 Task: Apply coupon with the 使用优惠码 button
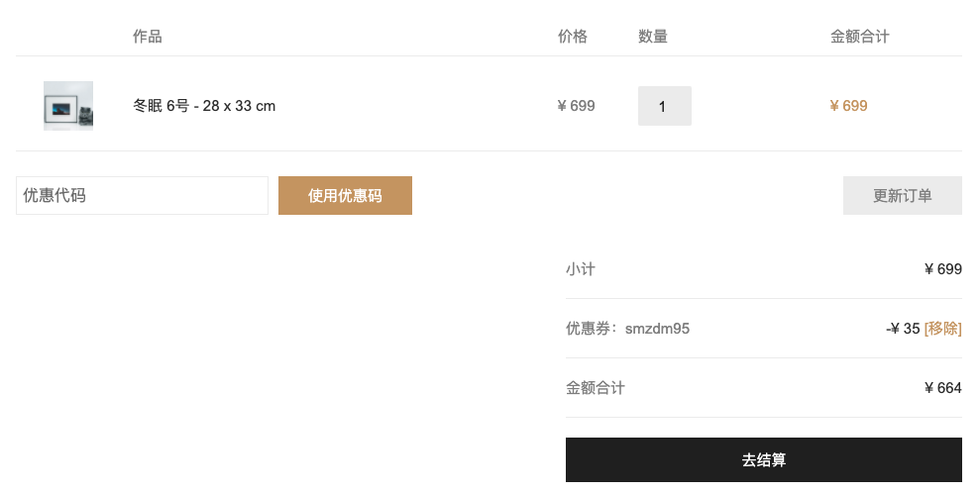pyautogui.click(x=345, y=195)
